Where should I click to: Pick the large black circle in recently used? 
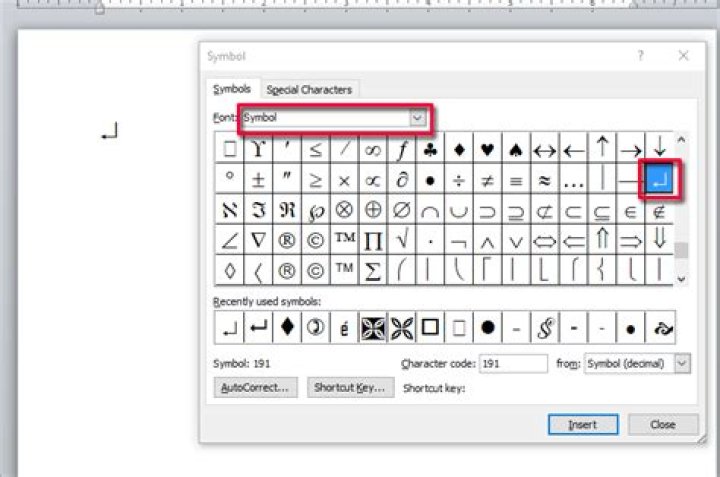[487, 327]
